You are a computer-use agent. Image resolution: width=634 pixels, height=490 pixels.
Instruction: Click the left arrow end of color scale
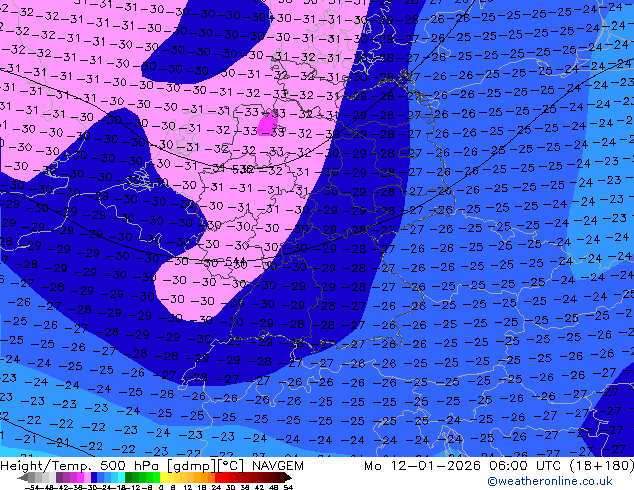pyautogui.click(x=23, y=477)
